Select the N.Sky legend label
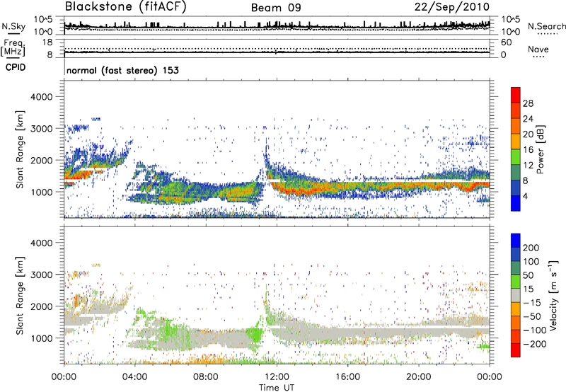 (13, 26)
